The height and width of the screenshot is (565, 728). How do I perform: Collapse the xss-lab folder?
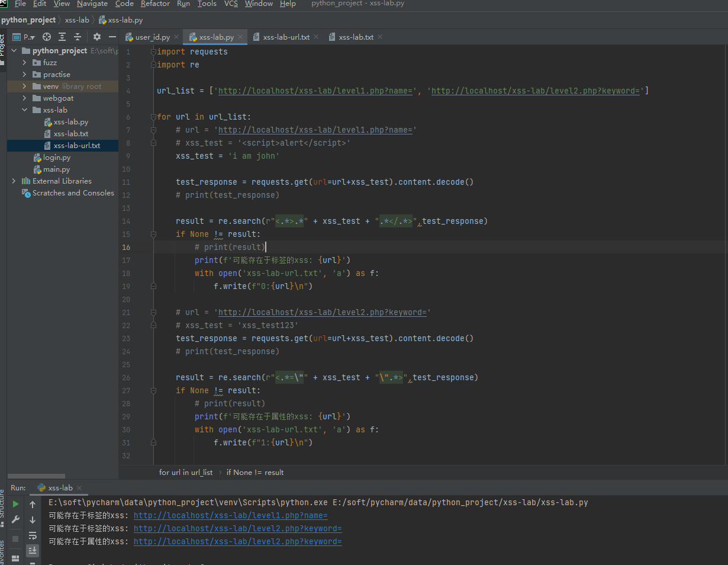pyautogui.click(x=24, y=110)
